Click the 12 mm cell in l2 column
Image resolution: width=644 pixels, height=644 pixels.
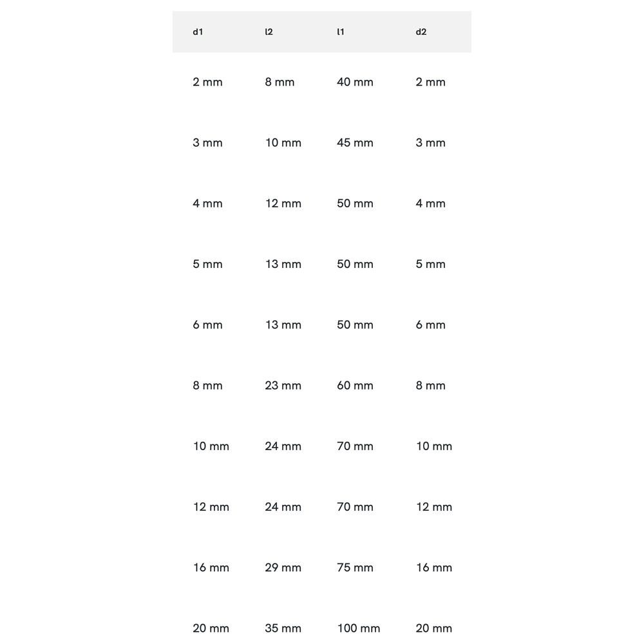tap(283, 204)
